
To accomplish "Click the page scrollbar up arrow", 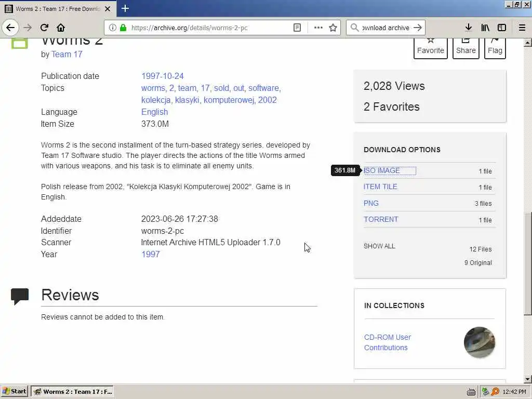I will point(528,43).
